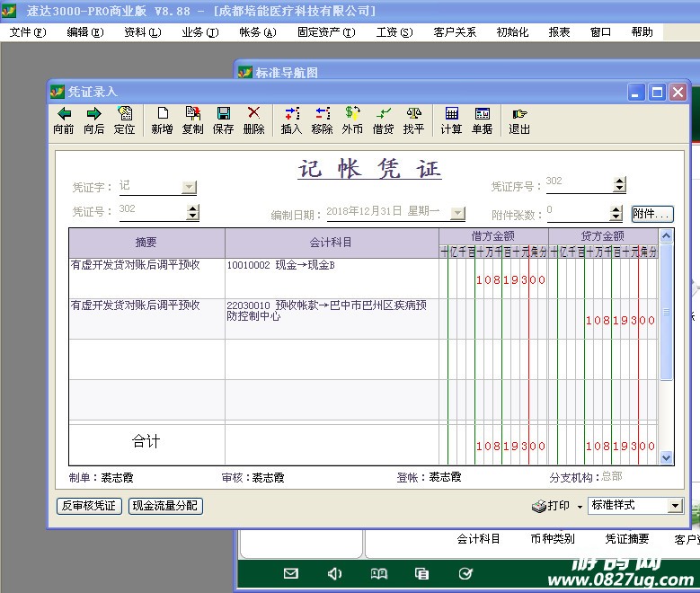Click the 凭证序号 spinner arrows
This screenshot has height=593, width=700.
coord(619,184)
